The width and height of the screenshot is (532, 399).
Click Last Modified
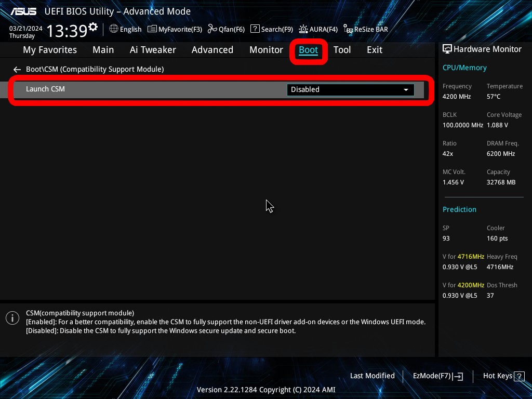point(372,376)
